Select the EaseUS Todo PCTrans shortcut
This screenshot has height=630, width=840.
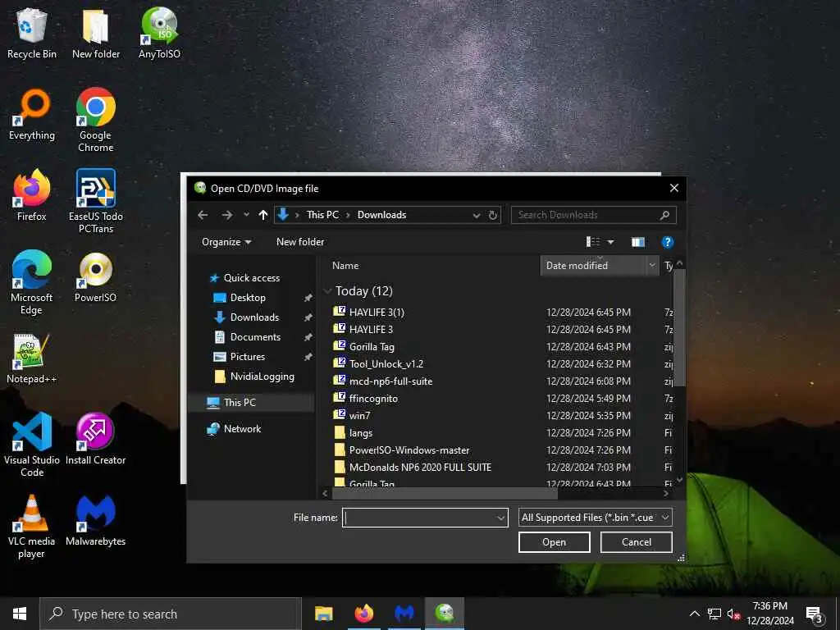(96, 202)
